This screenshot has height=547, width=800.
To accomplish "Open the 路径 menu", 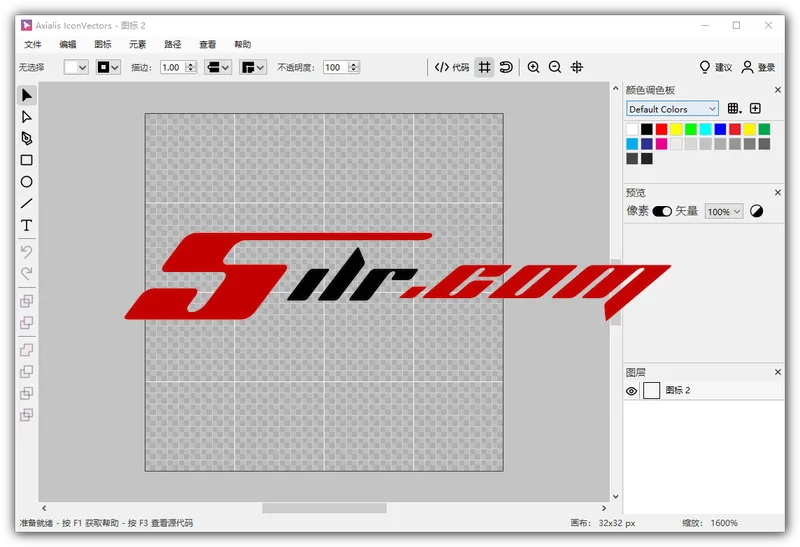I will coord(173,44).
